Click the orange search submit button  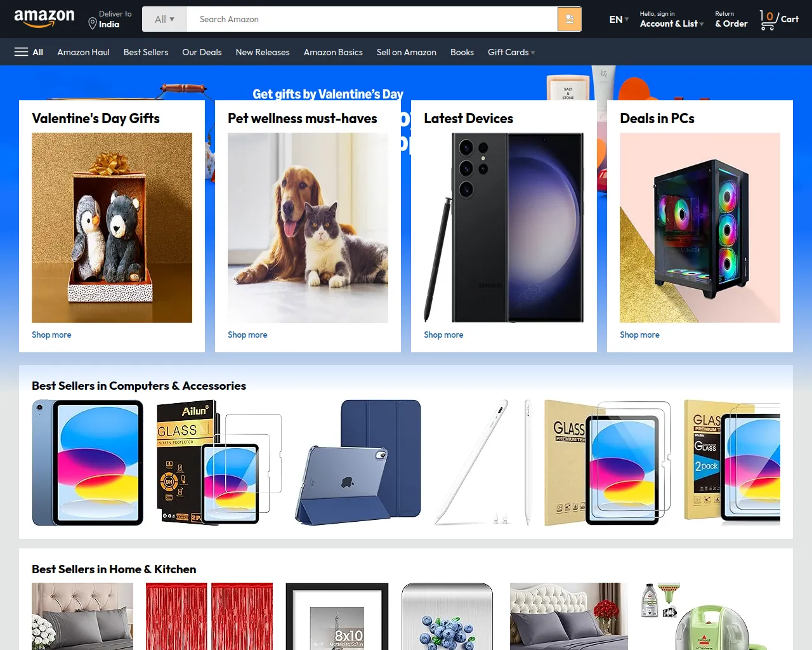pyautogui.click(x=569, y=19)
